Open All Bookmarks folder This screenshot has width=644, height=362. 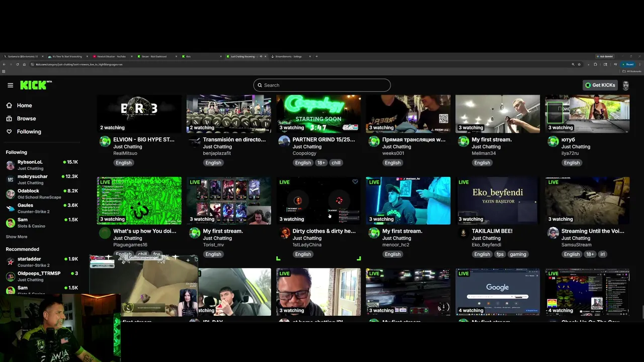(x=632, y=71)
